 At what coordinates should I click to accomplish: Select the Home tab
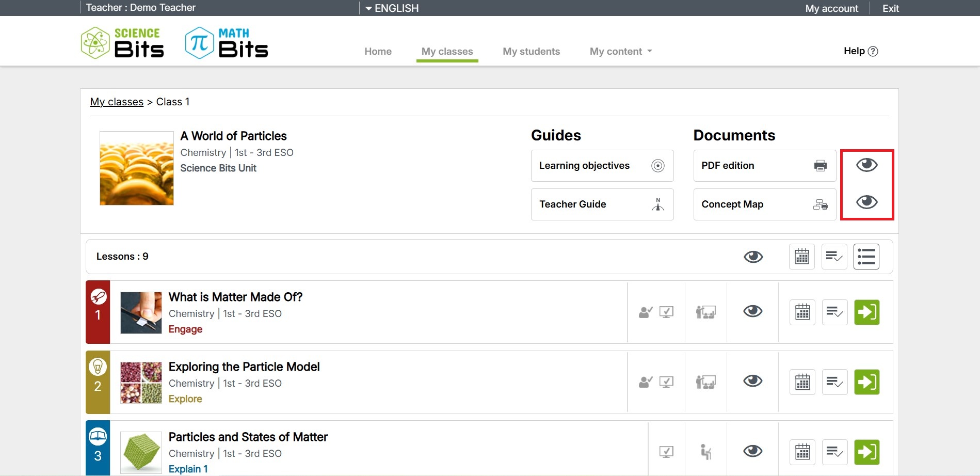pos(378,51)
